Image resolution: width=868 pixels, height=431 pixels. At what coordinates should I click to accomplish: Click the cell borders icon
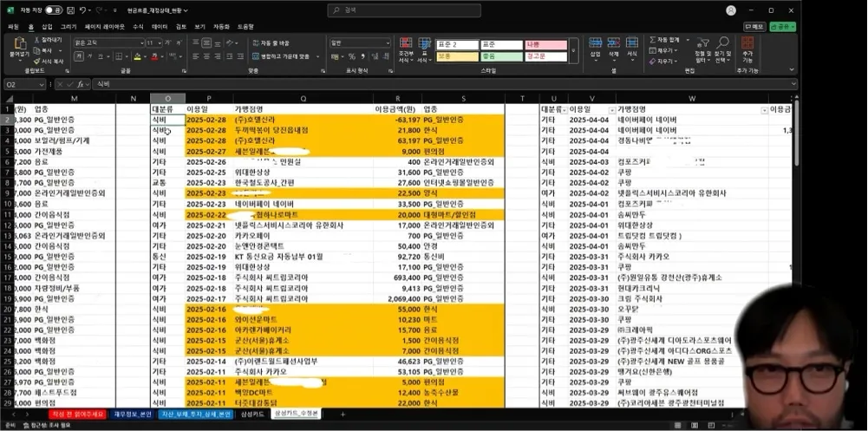119,56
